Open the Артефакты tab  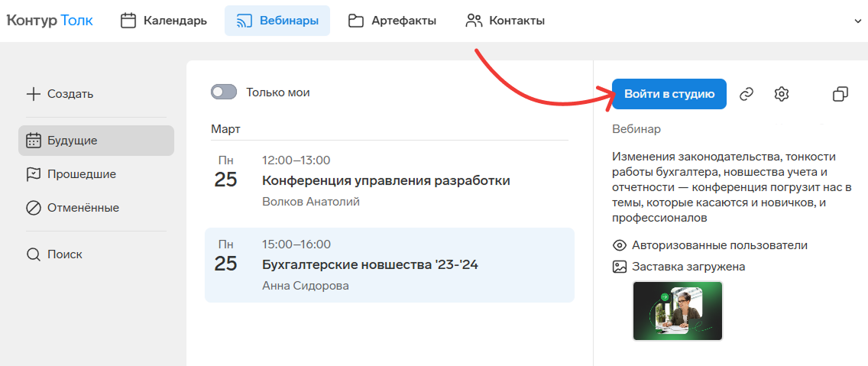392,21
